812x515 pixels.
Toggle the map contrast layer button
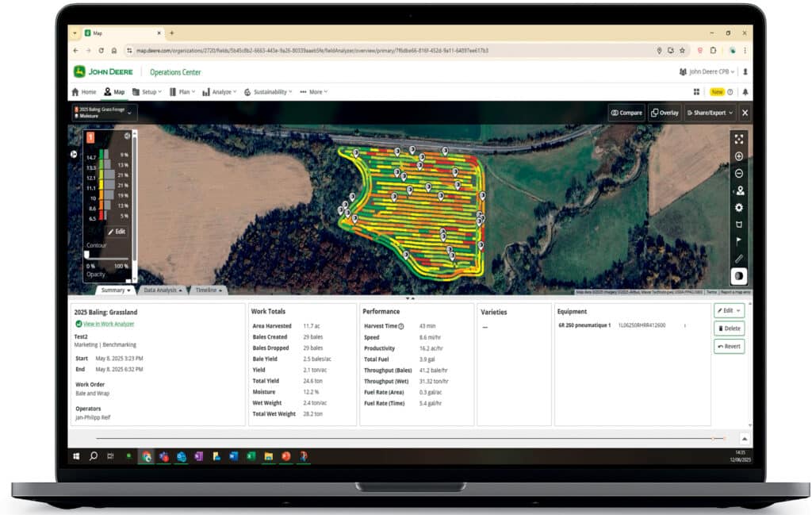(x=739, y=276)
